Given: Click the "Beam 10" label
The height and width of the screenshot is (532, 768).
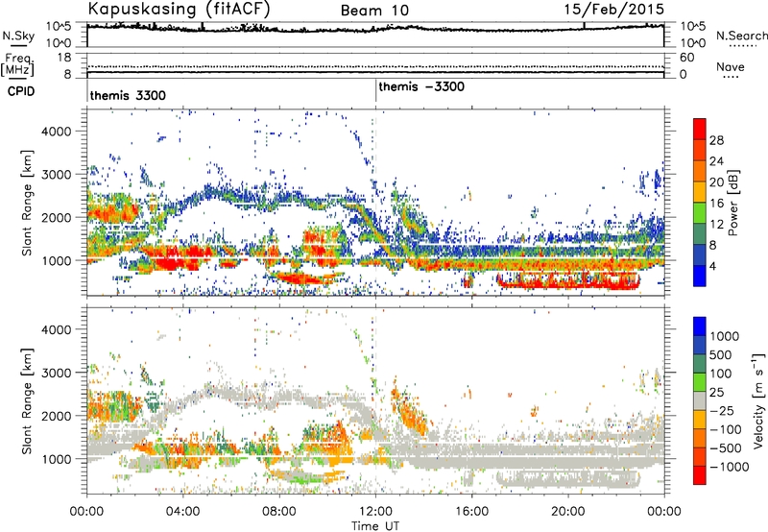Looking at the screenshot, I should pos(374,11).
